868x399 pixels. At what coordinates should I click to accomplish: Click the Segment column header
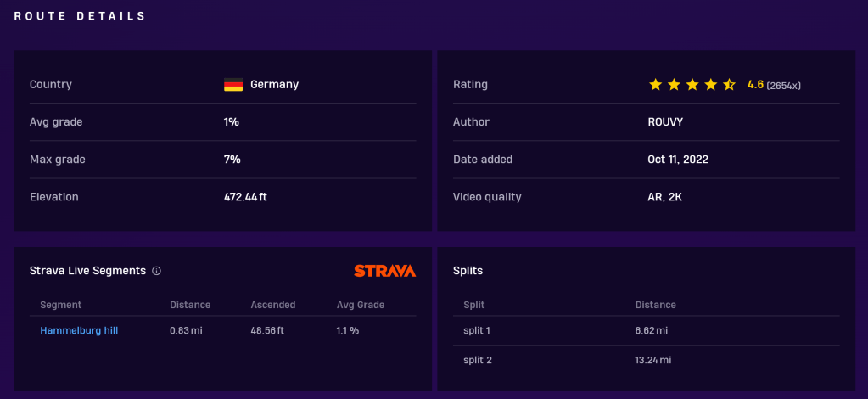pyautogui.click(x=61, y=305)
